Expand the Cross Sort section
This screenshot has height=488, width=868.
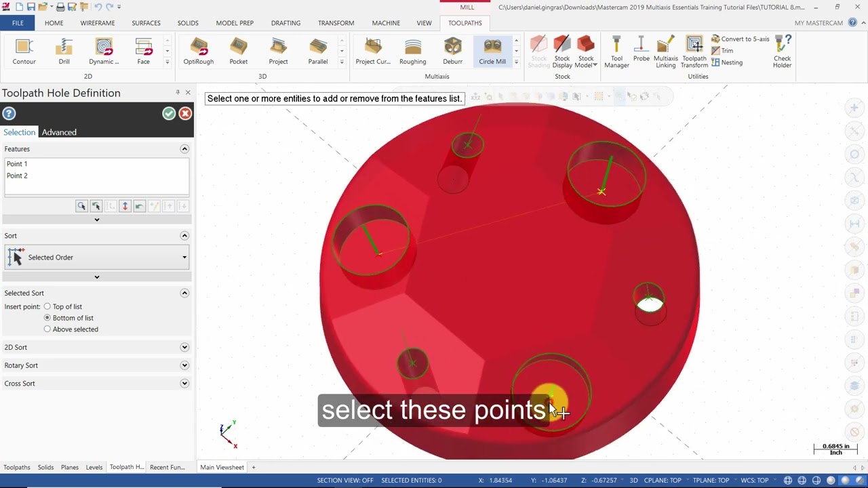pos(184,384)
